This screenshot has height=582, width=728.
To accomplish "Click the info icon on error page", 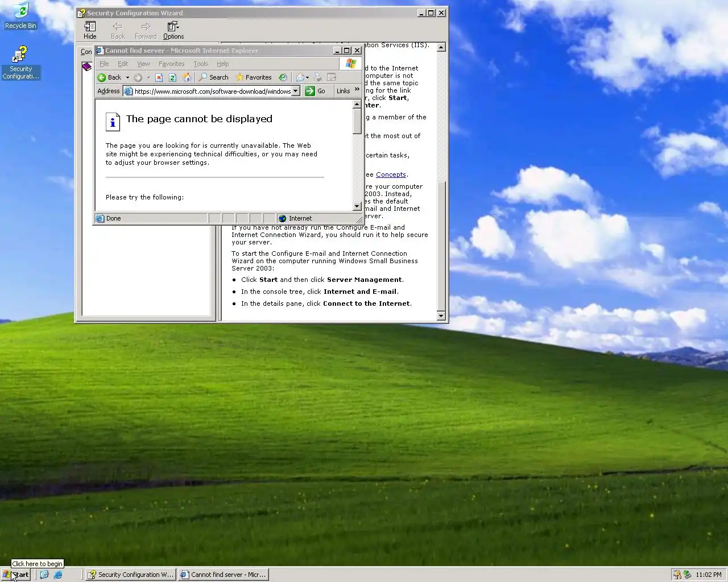I will 113,122.
